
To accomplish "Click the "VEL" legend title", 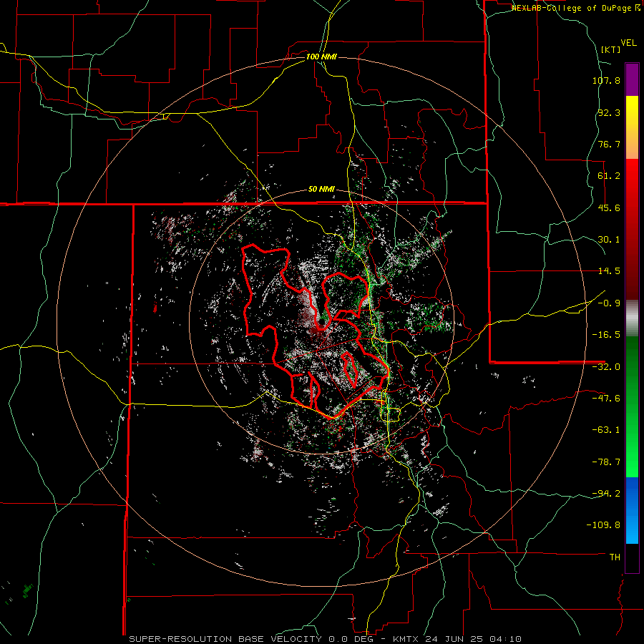I will [x=628, y=43].
